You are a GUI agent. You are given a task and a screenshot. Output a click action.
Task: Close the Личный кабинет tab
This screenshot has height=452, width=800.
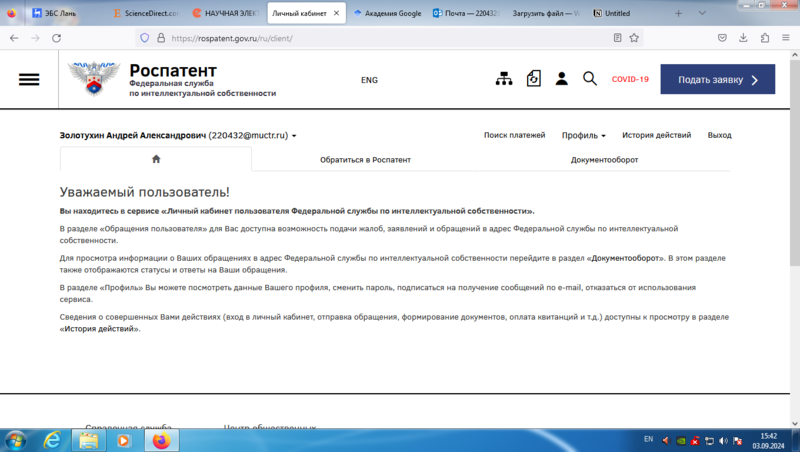(336, 13)
